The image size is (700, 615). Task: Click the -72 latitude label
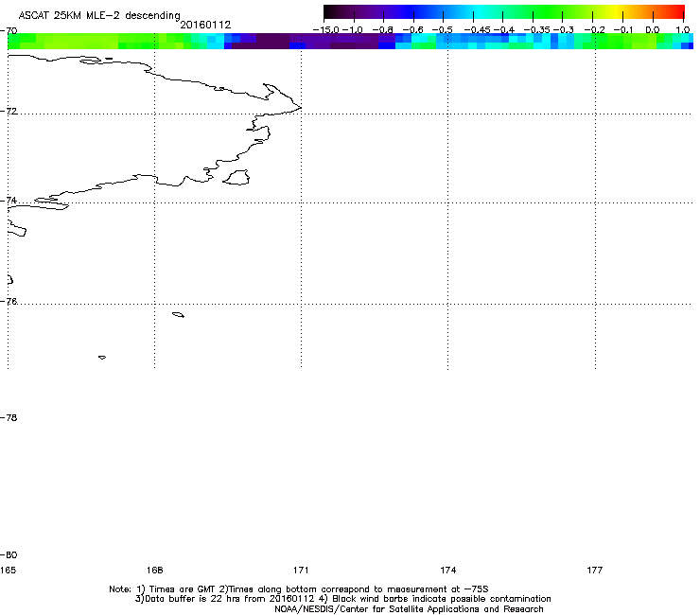(9, 111)
